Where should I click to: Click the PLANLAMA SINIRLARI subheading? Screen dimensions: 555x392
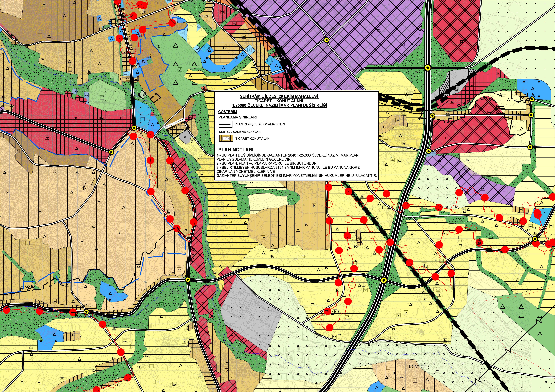click(238, 117)
